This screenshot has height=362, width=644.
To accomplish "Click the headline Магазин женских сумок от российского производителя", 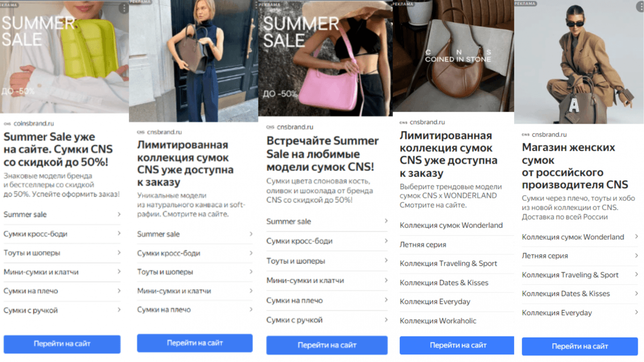I will click(x=575, y=166).
